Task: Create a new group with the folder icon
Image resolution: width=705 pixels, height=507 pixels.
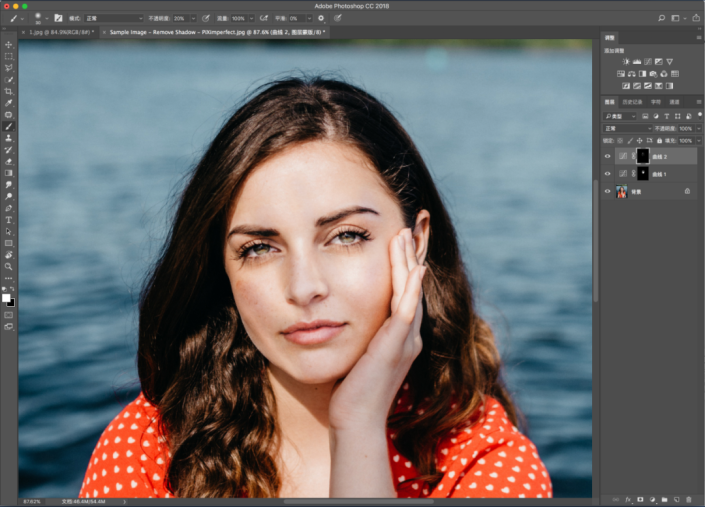Action: (665, 499)
